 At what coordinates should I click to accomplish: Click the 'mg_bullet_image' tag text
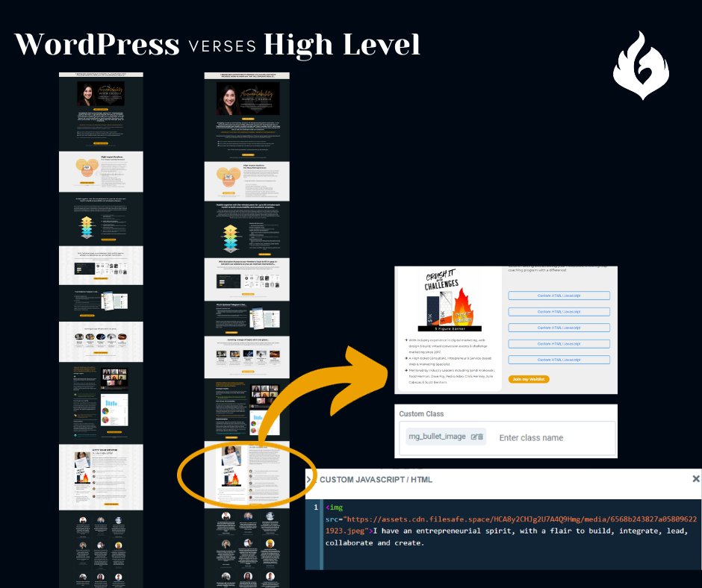click(x=437, y=437)
